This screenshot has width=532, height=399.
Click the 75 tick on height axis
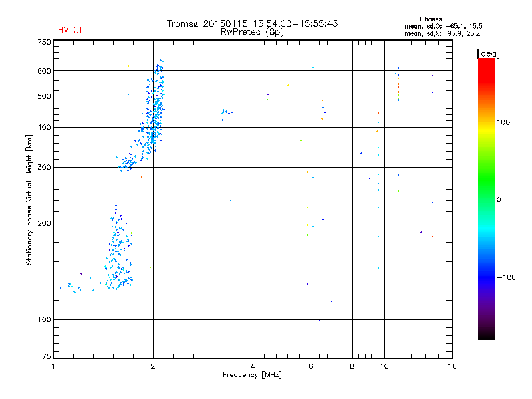tap(46, 358)
